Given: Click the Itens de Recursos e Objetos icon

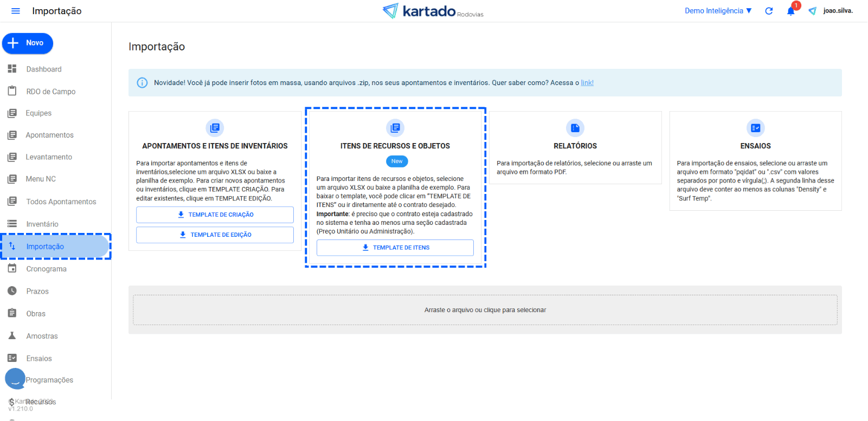Looking at the screenshot, I should tap(395, 128).
